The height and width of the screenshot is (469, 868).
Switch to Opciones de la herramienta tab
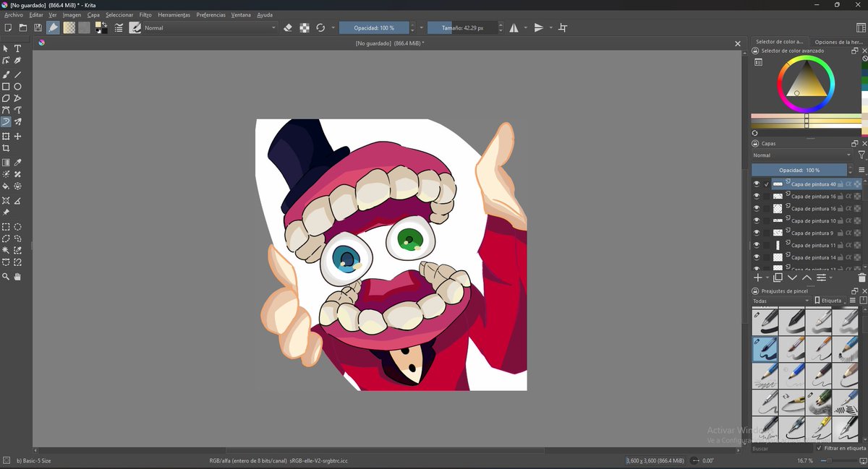[x=838, y=42]
